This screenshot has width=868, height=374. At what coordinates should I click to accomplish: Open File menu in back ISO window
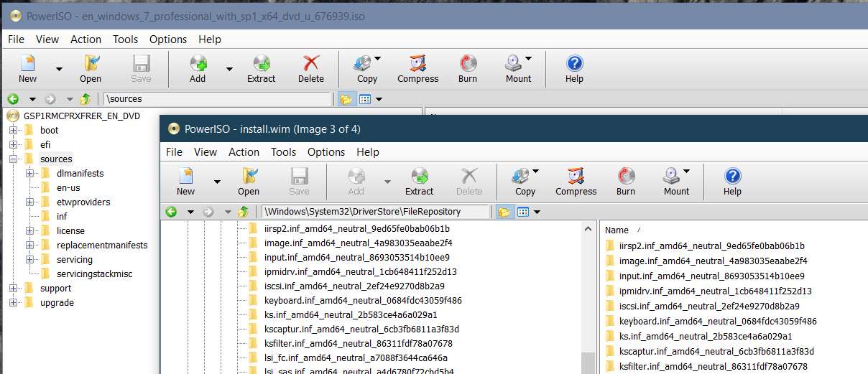click(x=16, y=39)
